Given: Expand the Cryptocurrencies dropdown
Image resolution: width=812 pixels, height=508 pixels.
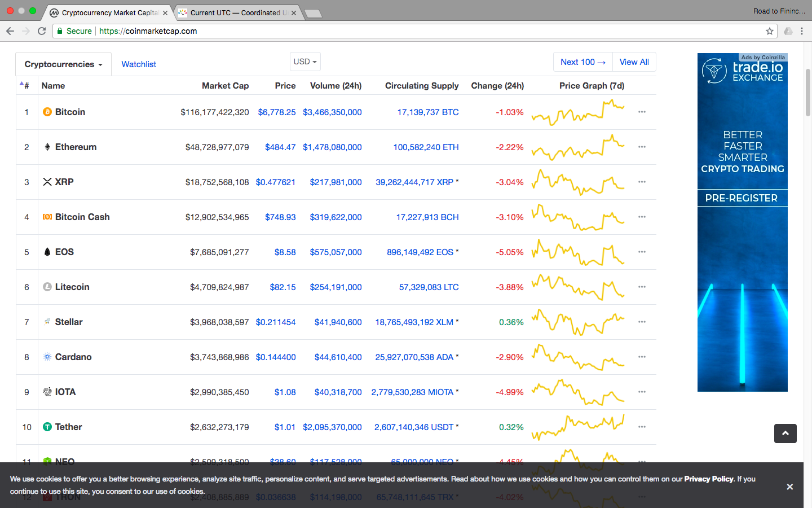Looking at the screenshot, I should (x=63, y=64).
